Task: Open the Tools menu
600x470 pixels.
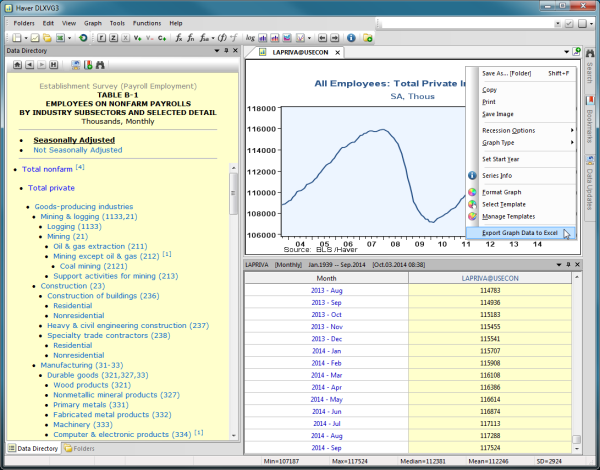Action: pyautogui.click(x=117, y=23)
